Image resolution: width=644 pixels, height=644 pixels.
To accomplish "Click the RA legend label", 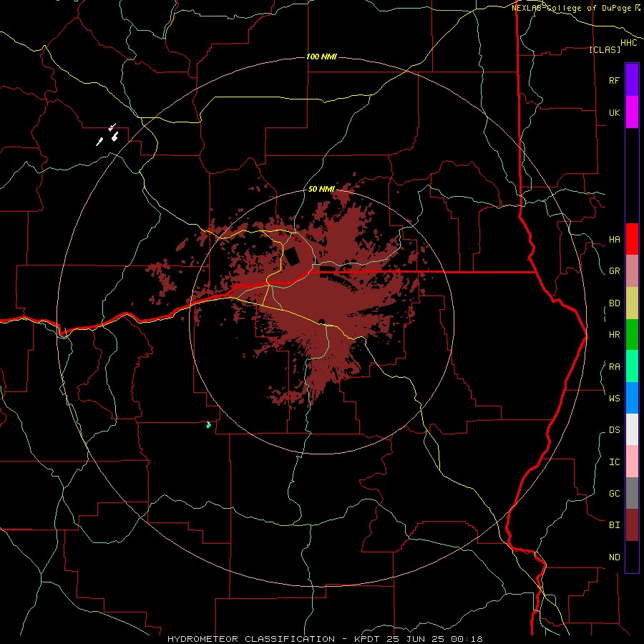I will point(614,367).
